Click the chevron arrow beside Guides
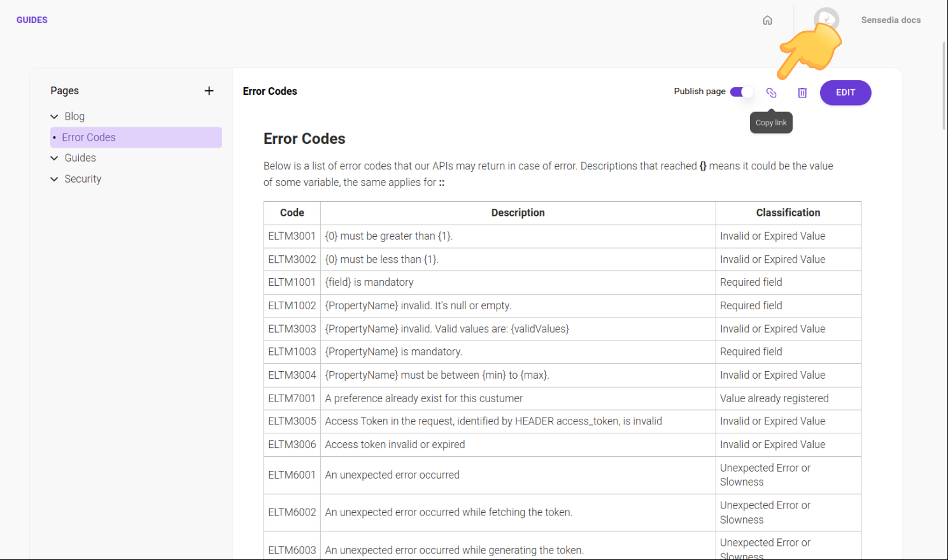 54,158
